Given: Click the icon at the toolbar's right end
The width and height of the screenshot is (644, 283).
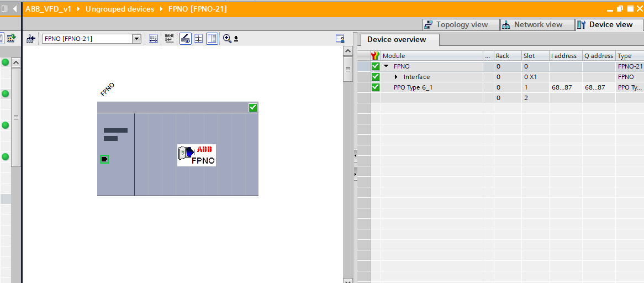Looking at the screenshot, I should pyautogui.click(x=340, y=39).
